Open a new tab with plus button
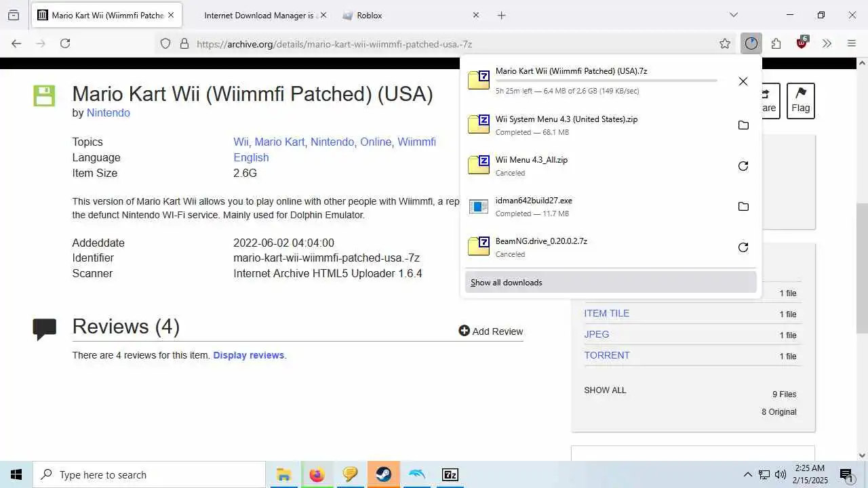Image resolution: width=868 pixels, height=488 pixels. click(x=501, y=15)
